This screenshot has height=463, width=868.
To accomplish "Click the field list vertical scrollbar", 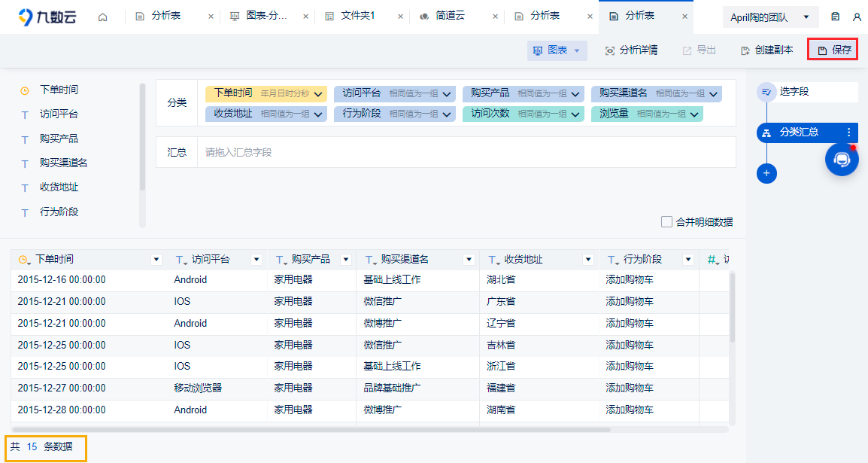I will (142, 137).
